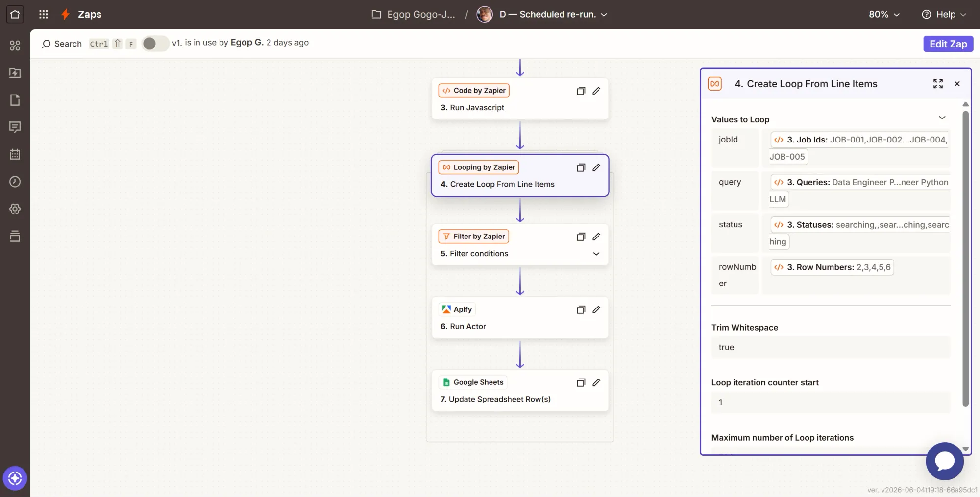The width and height of the screenshot is (980, 497).
Task: Collapse the Values to Loop section
Action: [x=942, y=118]
